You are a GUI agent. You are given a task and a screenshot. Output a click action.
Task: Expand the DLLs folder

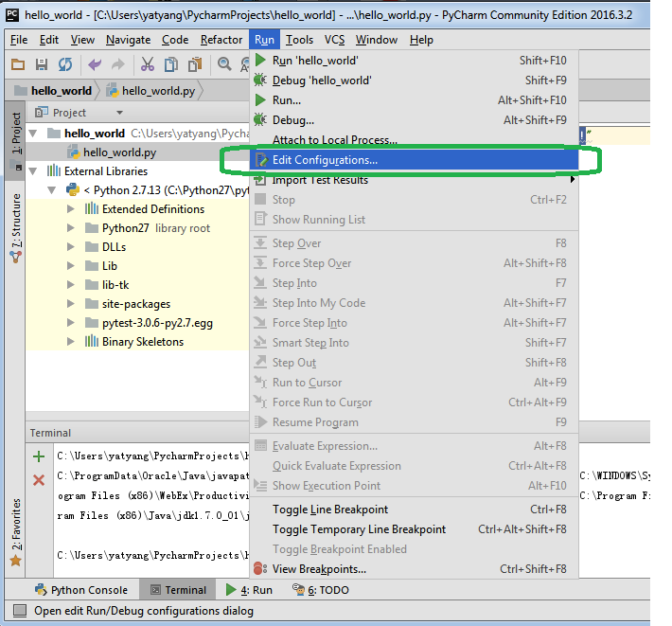(x=71, y=247)
